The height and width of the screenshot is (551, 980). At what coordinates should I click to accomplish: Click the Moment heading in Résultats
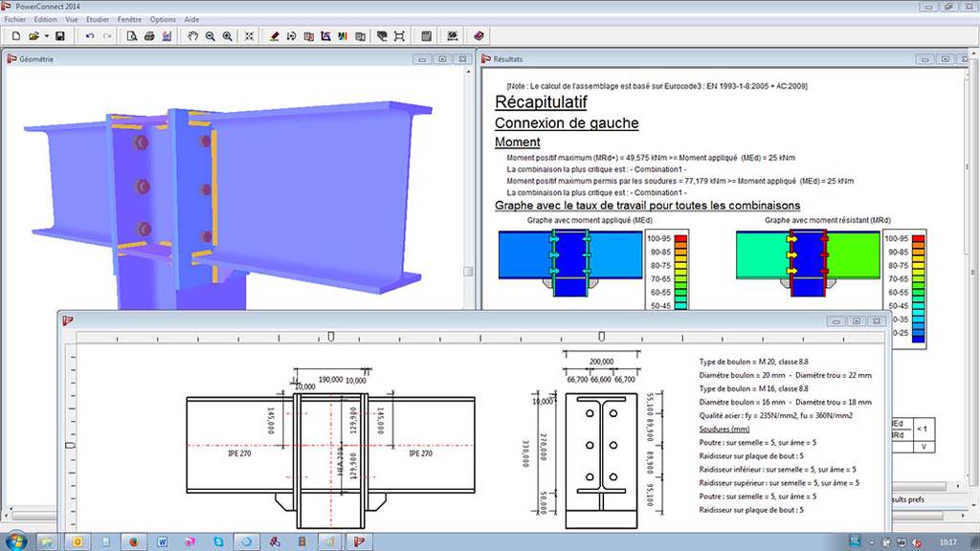pyautogui.click(x=517, y=143)
